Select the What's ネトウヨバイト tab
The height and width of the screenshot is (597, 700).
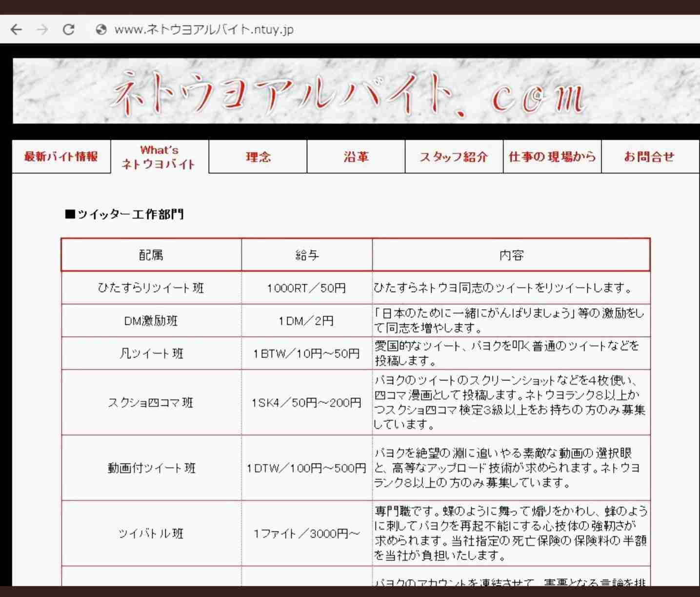coord(160,157)
